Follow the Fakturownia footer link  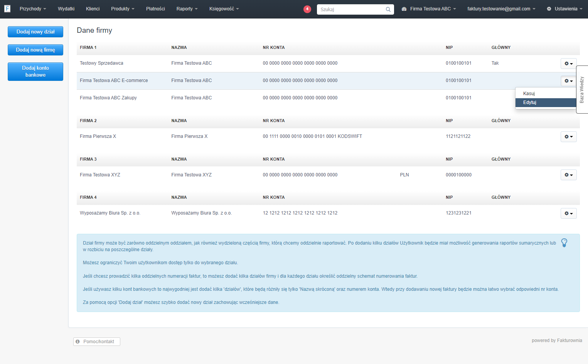[569, 341]
